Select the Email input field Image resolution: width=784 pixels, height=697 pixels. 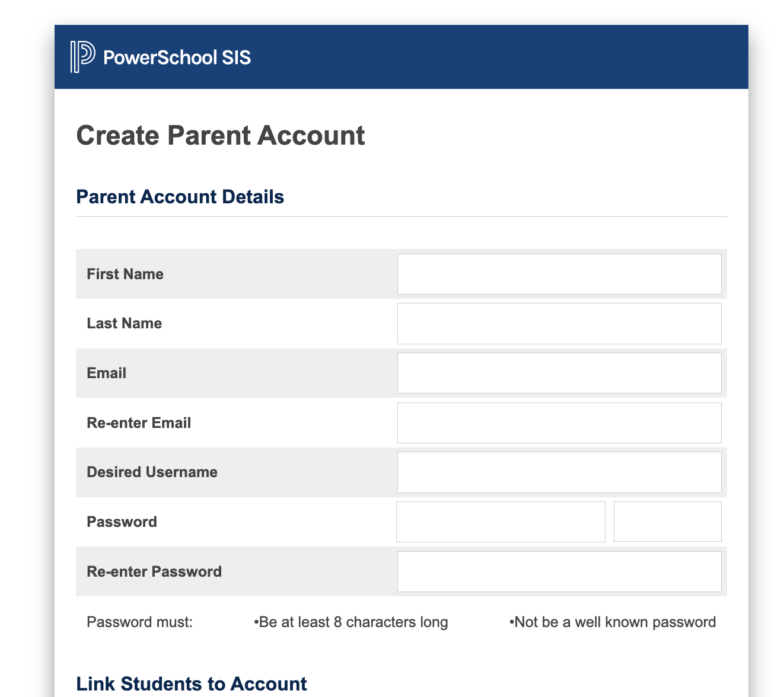click(559, 373)
